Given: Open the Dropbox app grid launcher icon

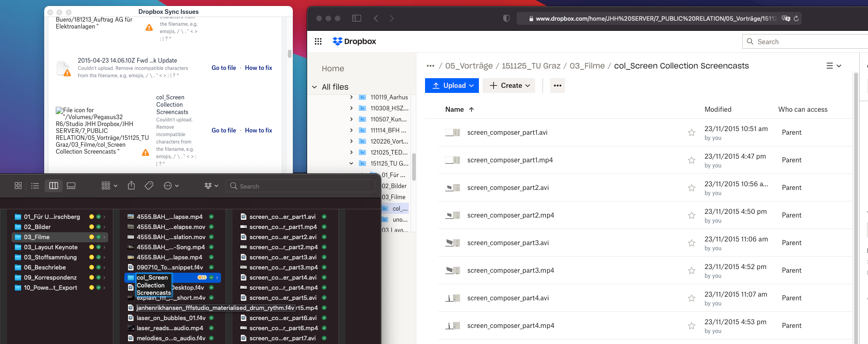Looking at the screenshot, I should [318, 41].
